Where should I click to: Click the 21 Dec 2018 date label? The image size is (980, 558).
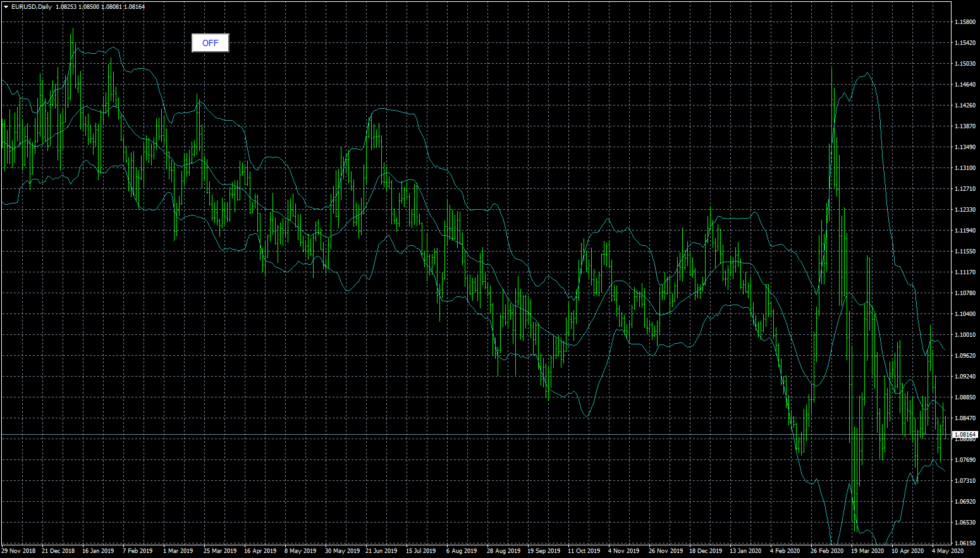[x=58, y=551]
